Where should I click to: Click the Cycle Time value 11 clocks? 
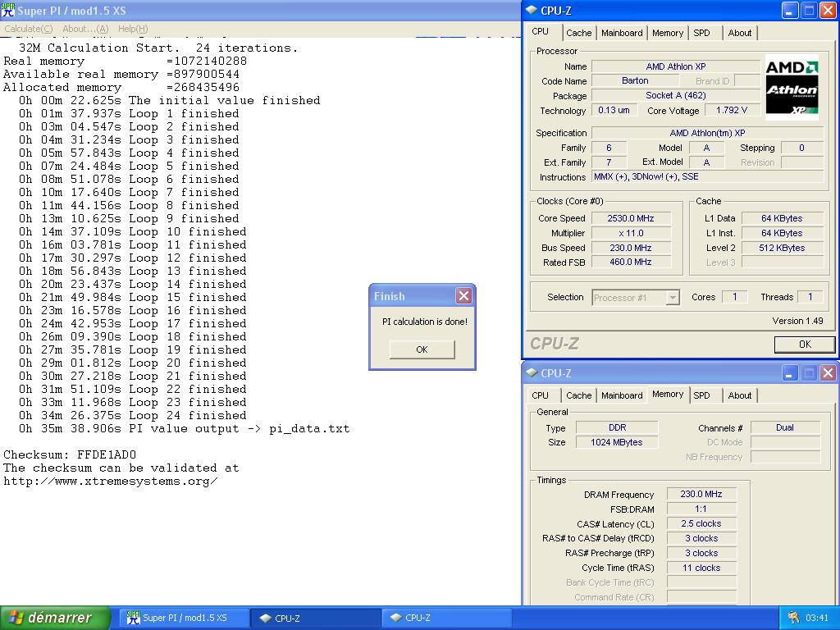pyautogui.click(x=701, y=568)
